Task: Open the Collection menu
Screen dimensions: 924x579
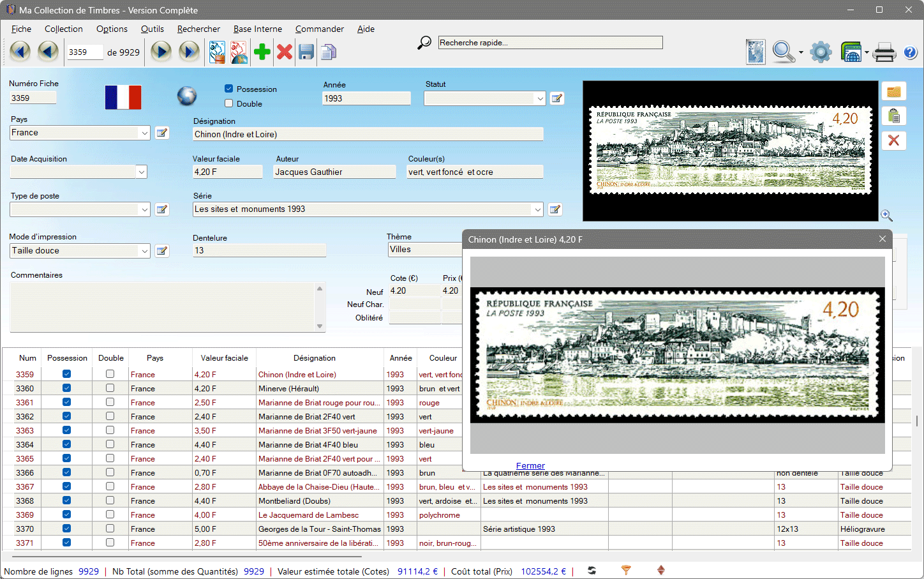Action: [x=63, y=29]
